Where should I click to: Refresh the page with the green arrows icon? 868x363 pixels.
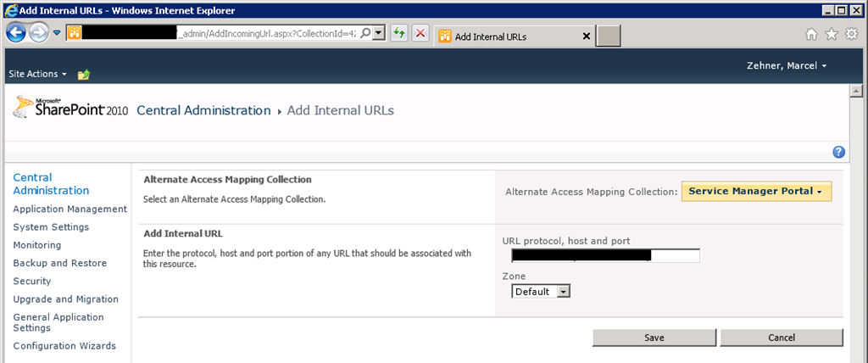coord(399,34)
